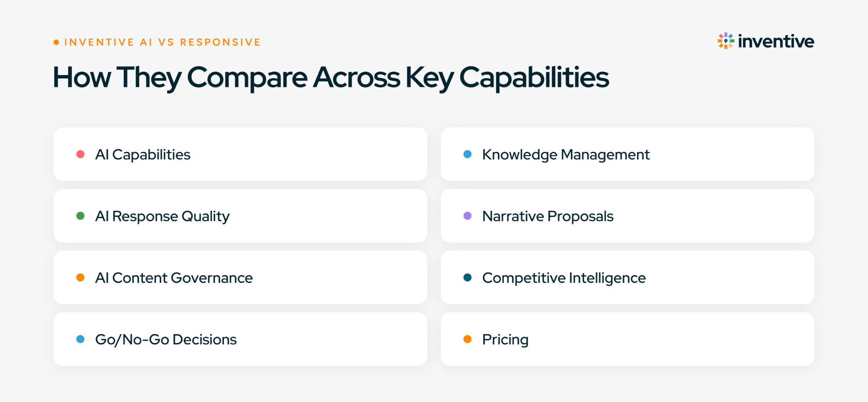Click the blue dot beside Go/No-Go Decisions
This screenshot has width=868, height=402.
tap(80, 339)
